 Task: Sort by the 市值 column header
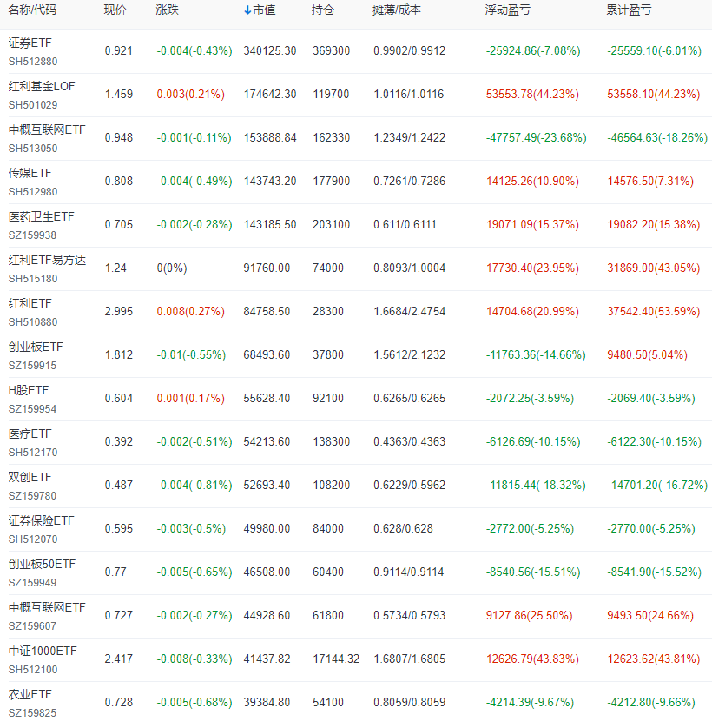[264, 10]
